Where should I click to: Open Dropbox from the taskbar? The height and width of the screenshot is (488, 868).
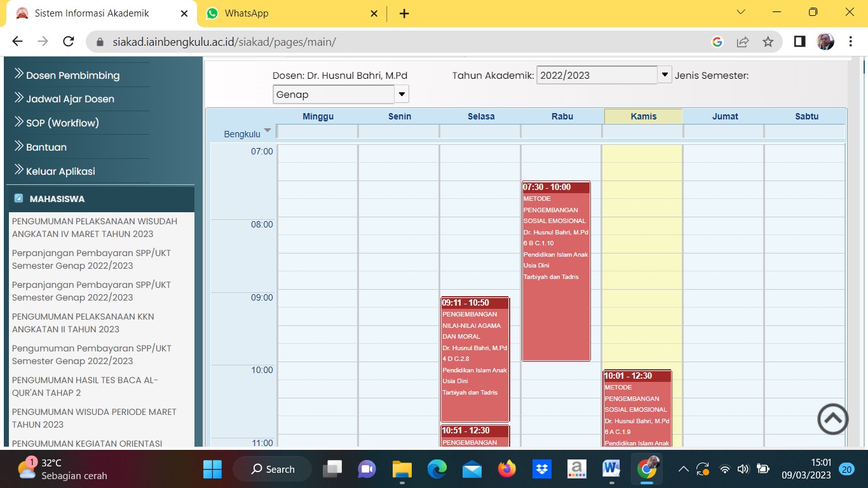coord(541,469)
